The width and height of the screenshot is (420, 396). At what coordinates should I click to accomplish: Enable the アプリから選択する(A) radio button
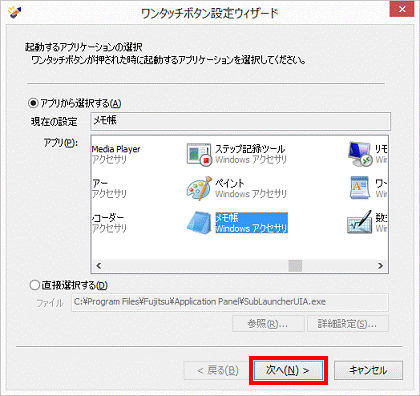33,103
